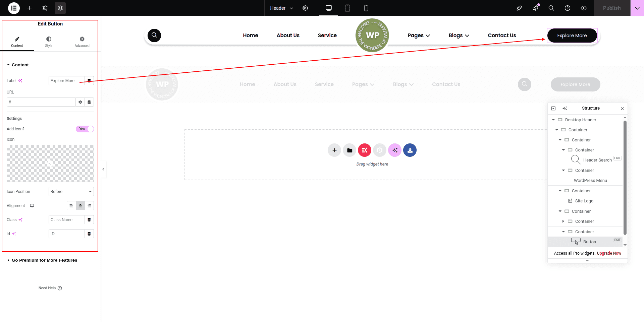The image size is (644, 322).
Task: Select center alignment option
Action: 80,206
